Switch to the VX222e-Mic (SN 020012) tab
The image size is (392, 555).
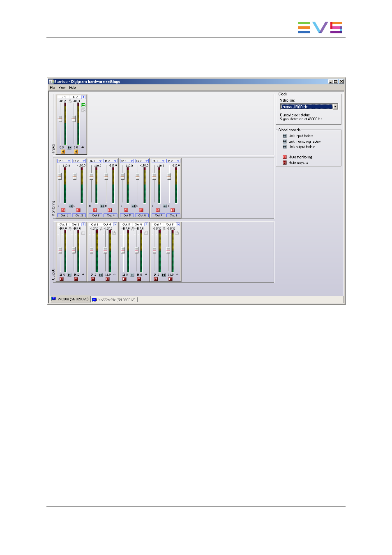click(114, 300)
